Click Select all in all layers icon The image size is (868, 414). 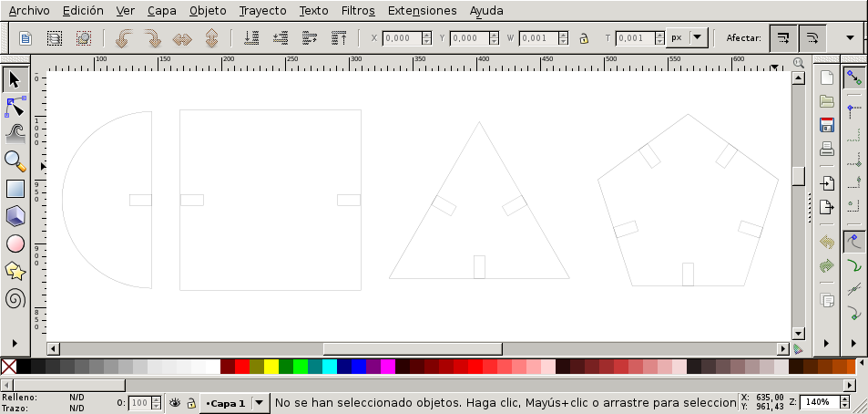coord(55,38)
